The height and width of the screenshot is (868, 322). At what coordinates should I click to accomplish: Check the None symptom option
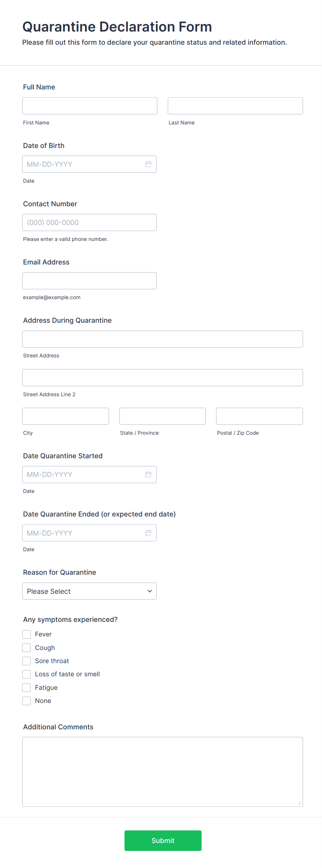tap(27, 701)
